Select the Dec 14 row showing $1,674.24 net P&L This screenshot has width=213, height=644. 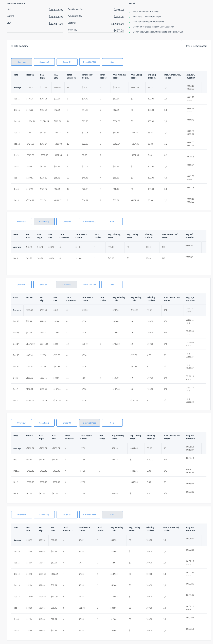109,121
